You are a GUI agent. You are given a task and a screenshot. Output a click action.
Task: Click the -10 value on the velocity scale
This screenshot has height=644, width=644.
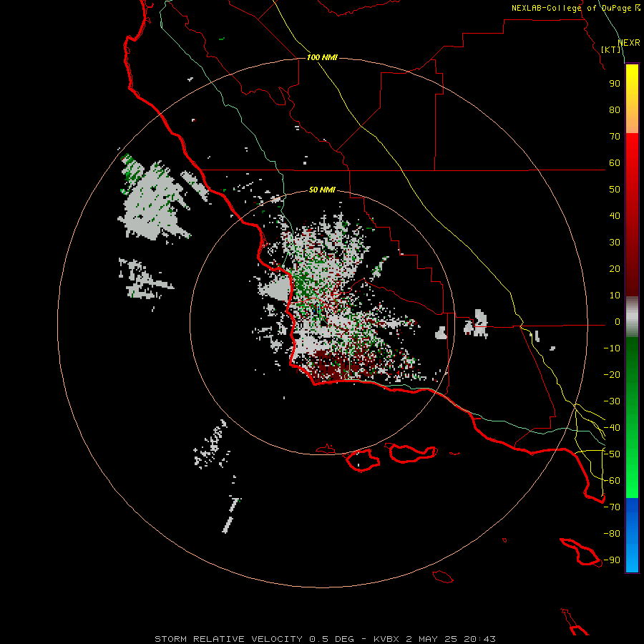tap(612, 348)
